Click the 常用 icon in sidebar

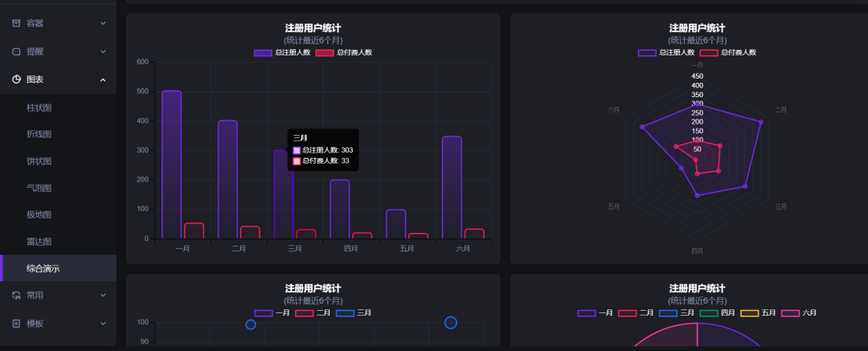pos(16,296)
